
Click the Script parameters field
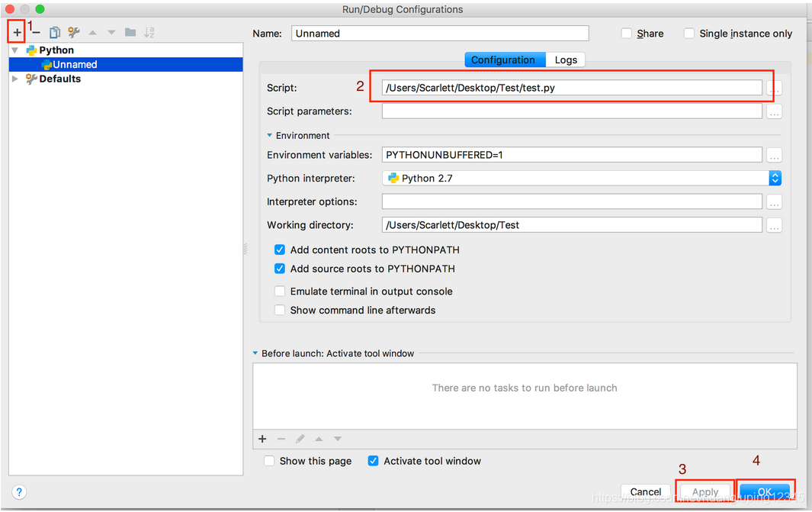pyautogui.click(x=572, y=111)
